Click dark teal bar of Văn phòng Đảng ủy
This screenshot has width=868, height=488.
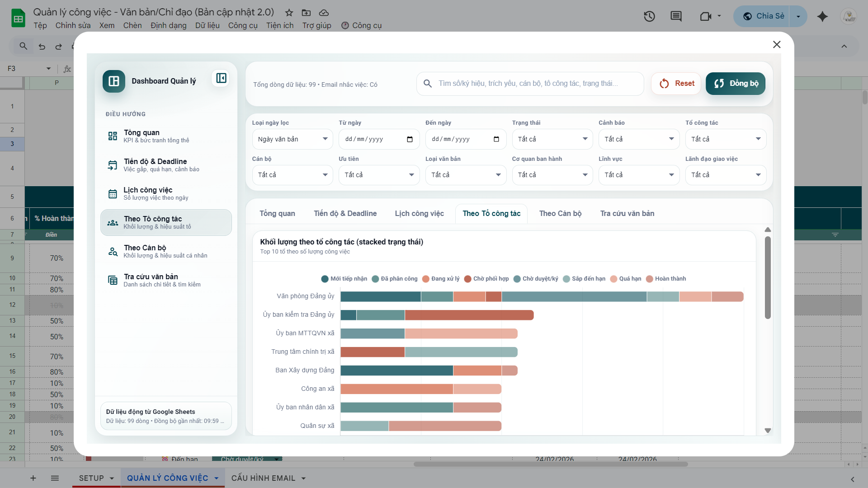point(380,296)
